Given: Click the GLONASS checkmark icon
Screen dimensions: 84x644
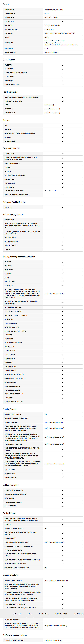Looking at the screenshot, I should 63,129.
